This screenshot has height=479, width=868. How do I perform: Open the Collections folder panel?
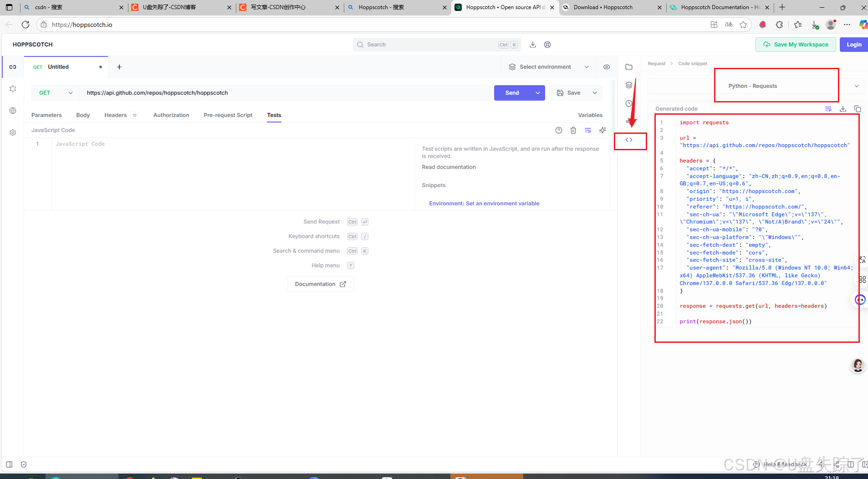point(629,67)
